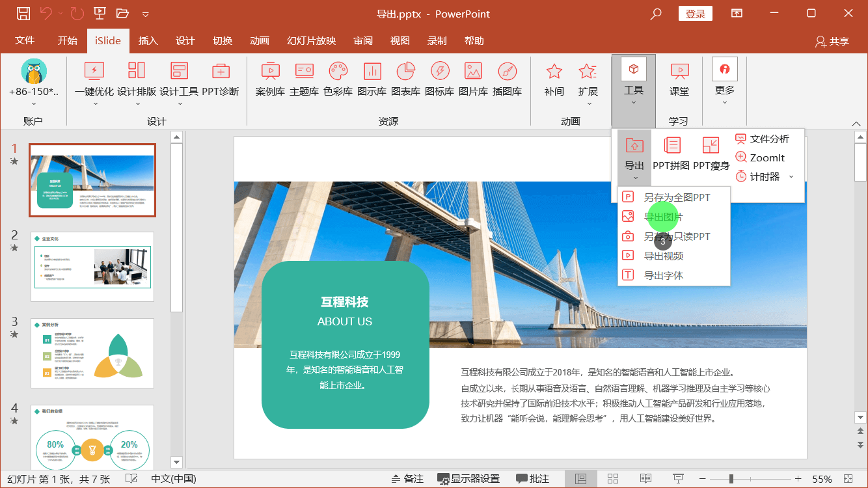The height and width of the screenshot is (488, 868).
Task: Open 色彩库 color library
Action: (338, 79)
